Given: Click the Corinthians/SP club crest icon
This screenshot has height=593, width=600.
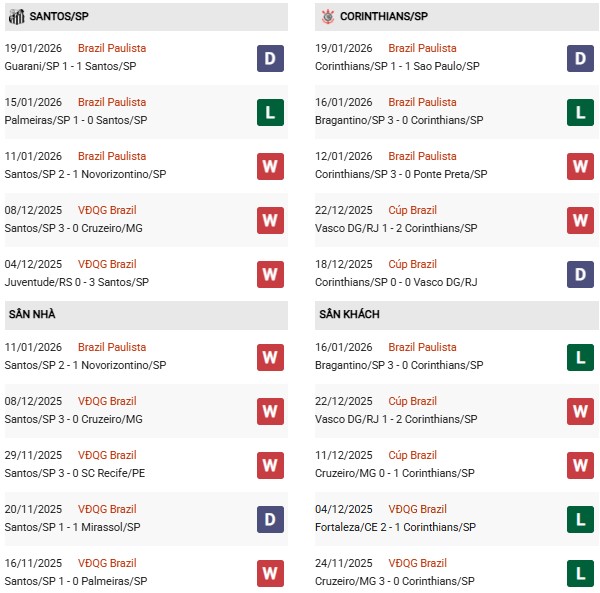Looking at the screenshot, I should 328,16.
